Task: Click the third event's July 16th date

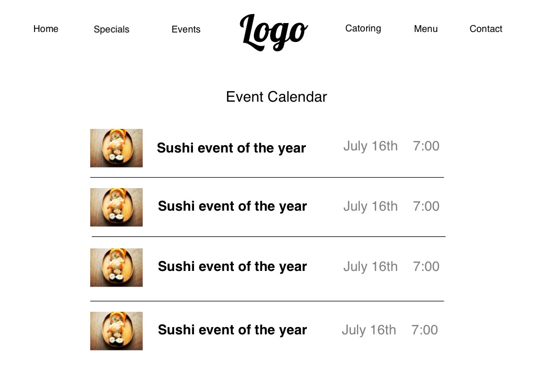Action: (370, 267)
